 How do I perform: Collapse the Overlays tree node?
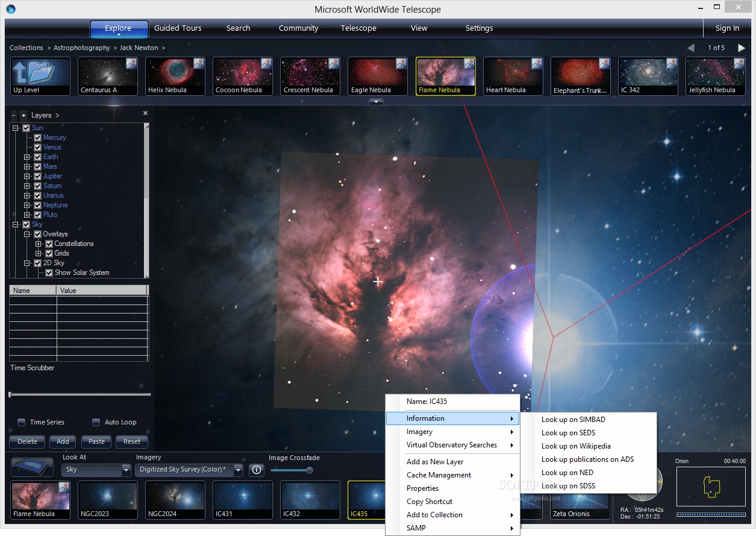pos(27,234)
